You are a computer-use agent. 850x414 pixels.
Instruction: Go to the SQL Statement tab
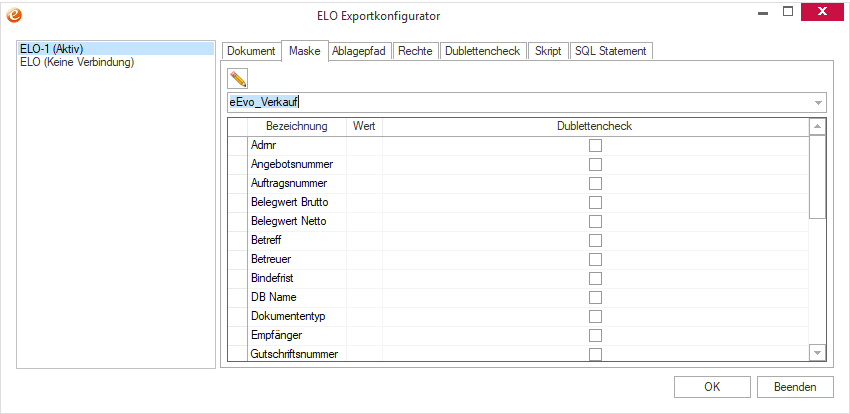(x=610, y=51)
